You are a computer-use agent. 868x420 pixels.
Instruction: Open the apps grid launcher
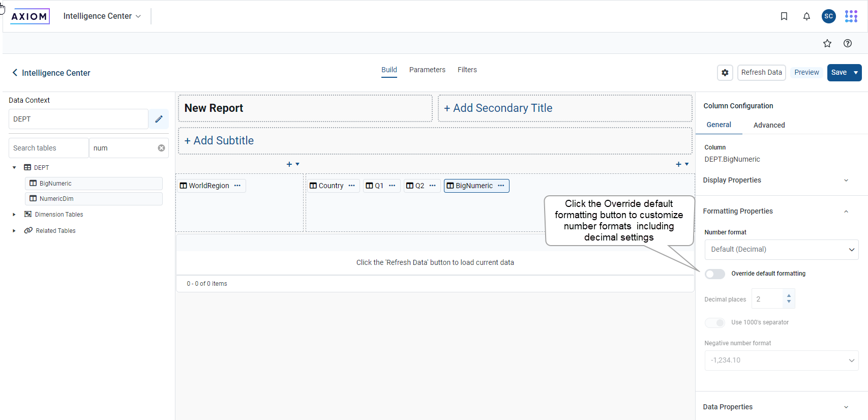(851, 16)
